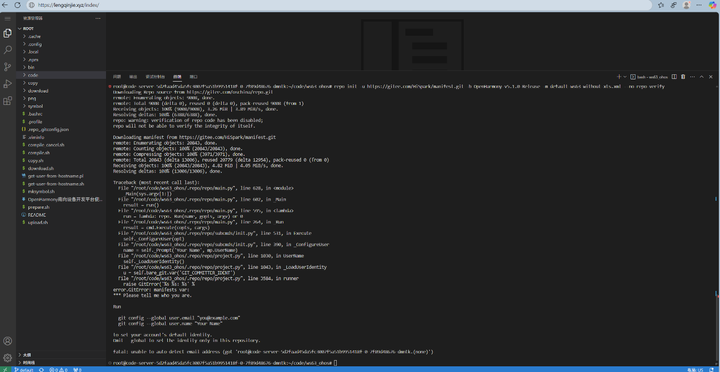Image resolution: width=720 pixels, height=372 pixels.
Task: Switch to the Output panel tab
Action: (x=133, y=77)
